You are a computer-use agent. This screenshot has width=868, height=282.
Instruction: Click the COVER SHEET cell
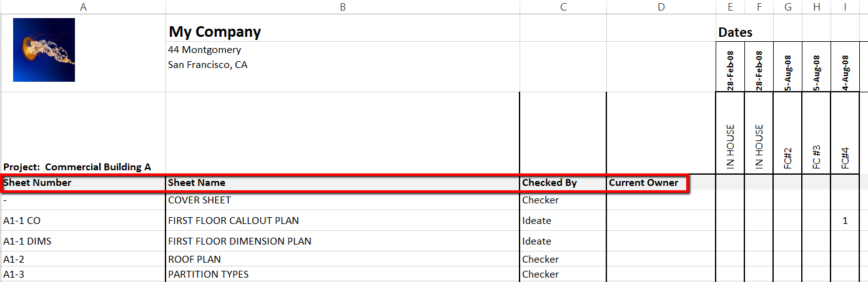(x=199, y=200)
